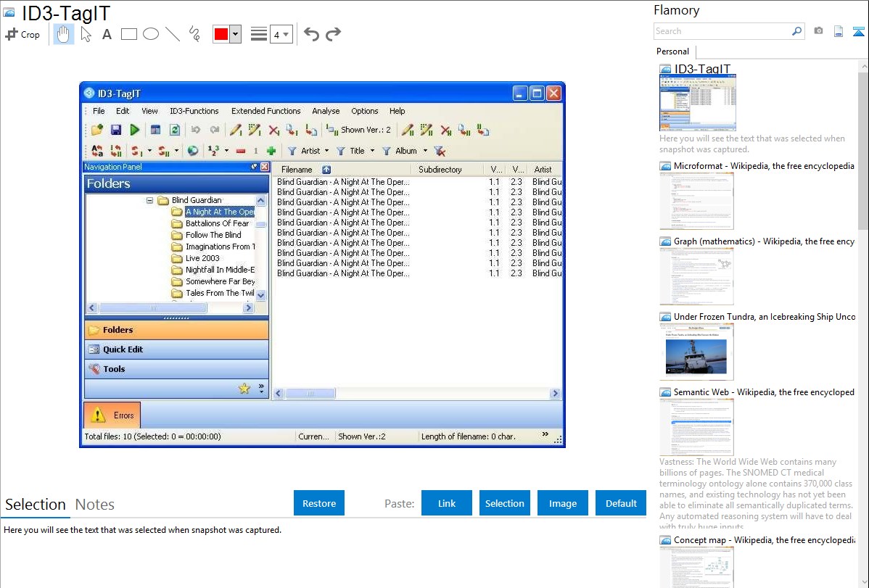Click the Default paste button
This screenshot has height=588, width=869.
coord(621,503)
